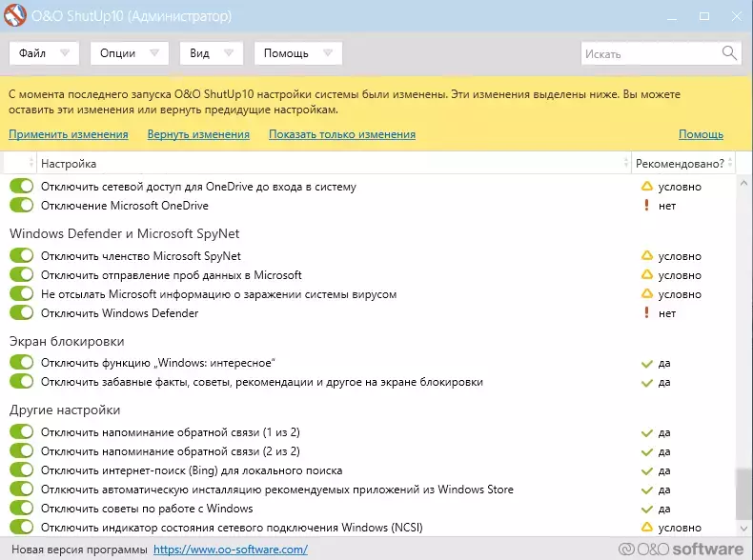This screenshot has width=753, height=560.
Task: Click the search magnifier icon
Action: [x=729, y=52]
